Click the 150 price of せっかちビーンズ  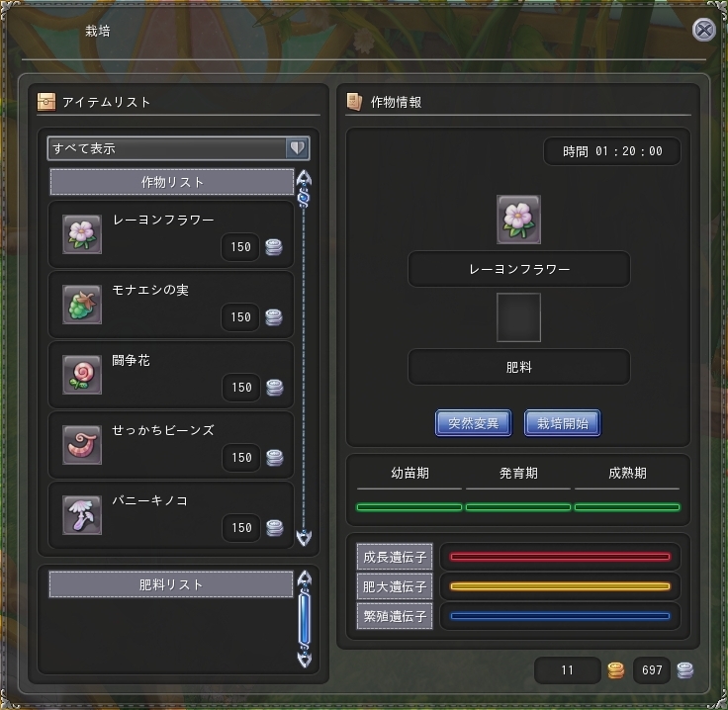(241, 458)
